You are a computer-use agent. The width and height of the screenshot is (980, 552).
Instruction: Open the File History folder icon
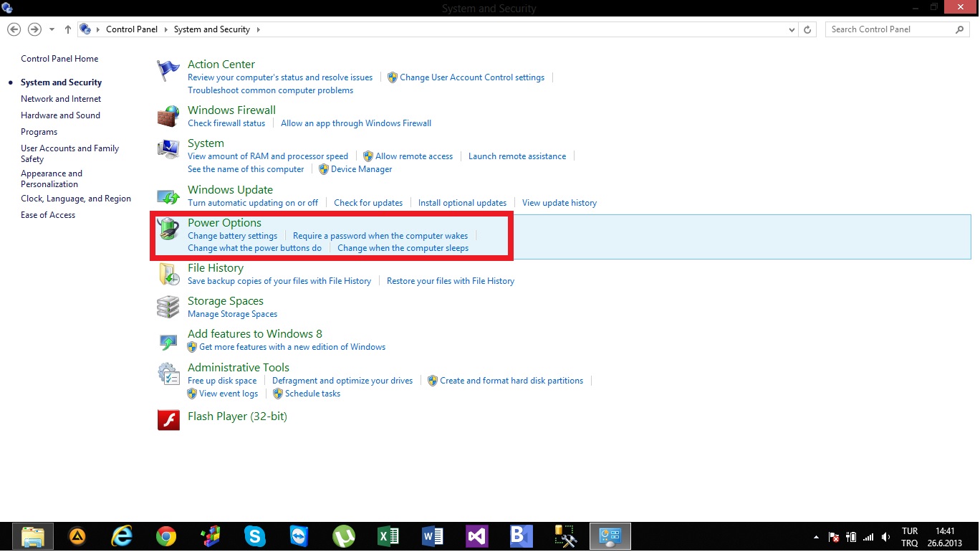click(x=168, y=274)
